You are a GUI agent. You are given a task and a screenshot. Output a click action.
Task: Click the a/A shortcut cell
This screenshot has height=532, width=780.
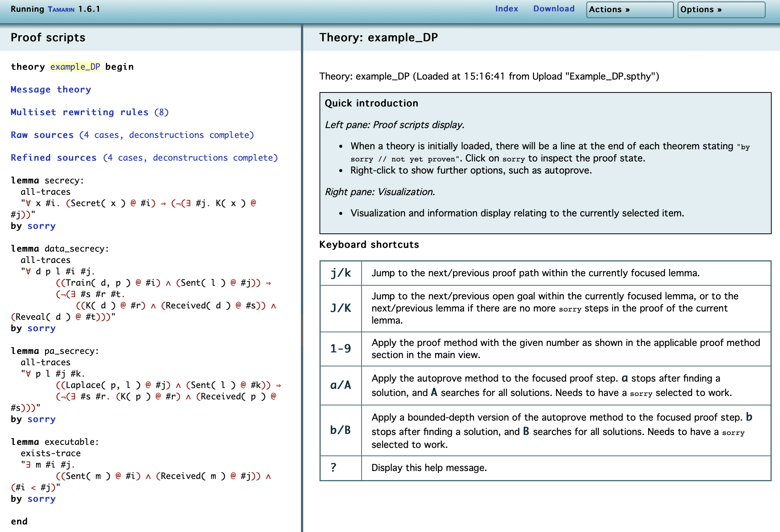[x=341, y=385]
